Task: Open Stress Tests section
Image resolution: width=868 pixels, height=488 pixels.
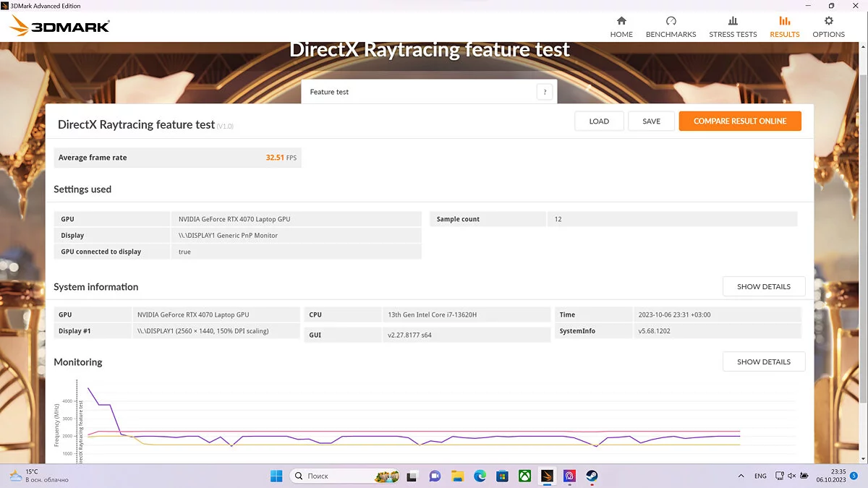Action: tap(733, 27)
